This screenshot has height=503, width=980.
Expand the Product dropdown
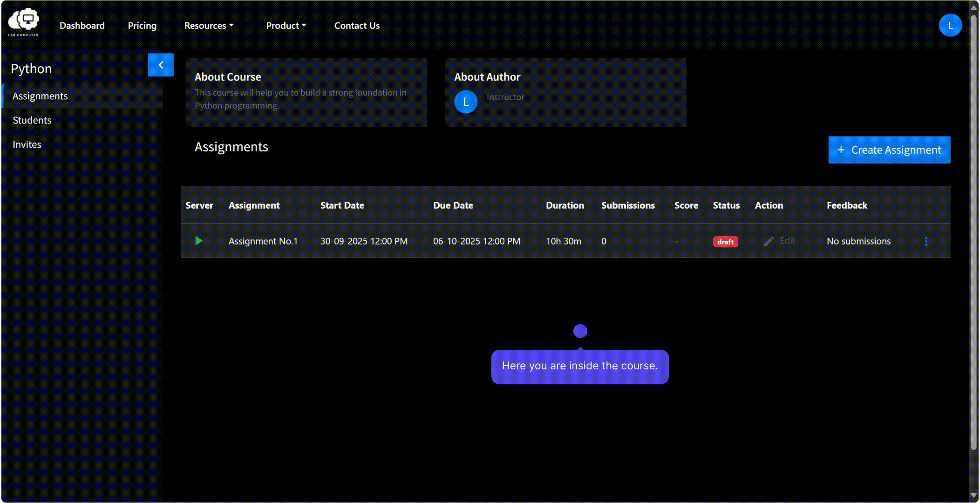286,26
